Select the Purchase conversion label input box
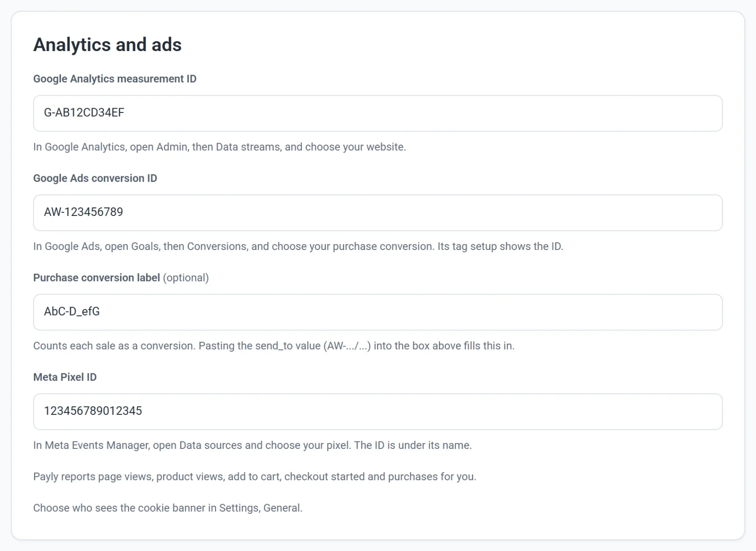Viewport: 756px width, 551px height. [378, 312]
